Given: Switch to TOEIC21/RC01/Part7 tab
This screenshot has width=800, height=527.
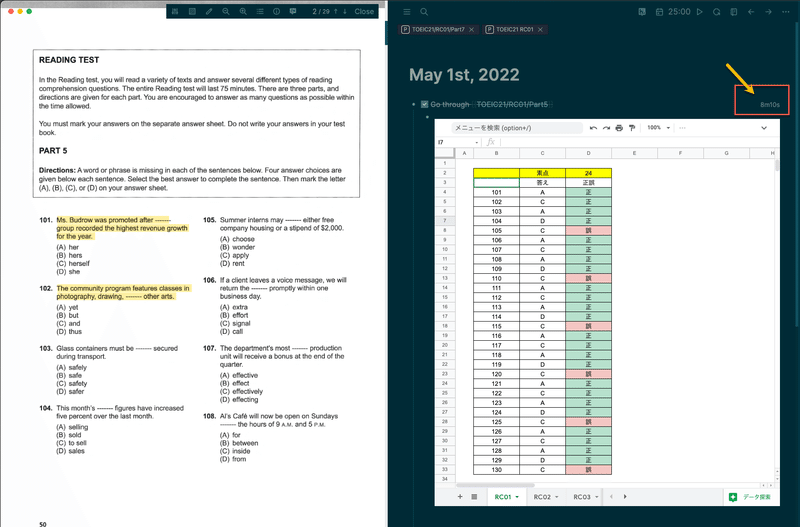Looking at the screenshot, I should [438, 30].
